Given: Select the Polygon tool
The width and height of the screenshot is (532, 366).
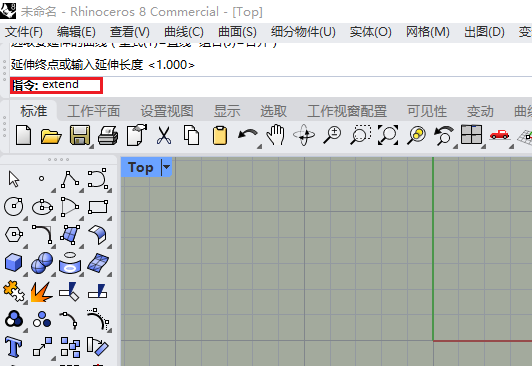Looking at the screenshot, I should point(14,234).
